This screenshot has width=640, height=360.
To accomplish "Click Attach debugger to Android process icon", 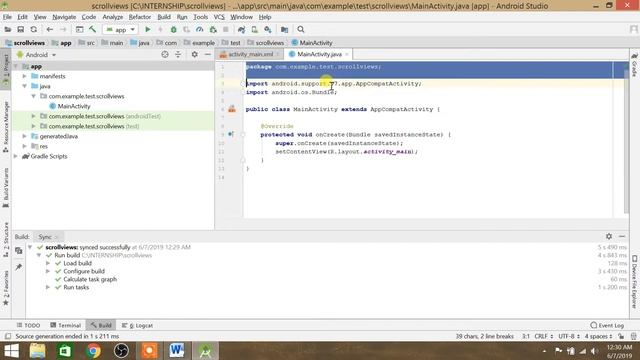I will pos(213,29).
